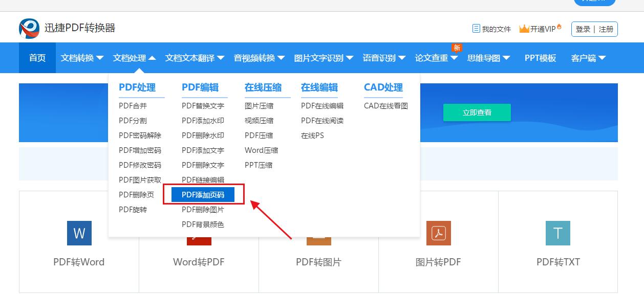
Task: Select 视频压缩 item
Action: pyautogui.click(x=259, y=121)
